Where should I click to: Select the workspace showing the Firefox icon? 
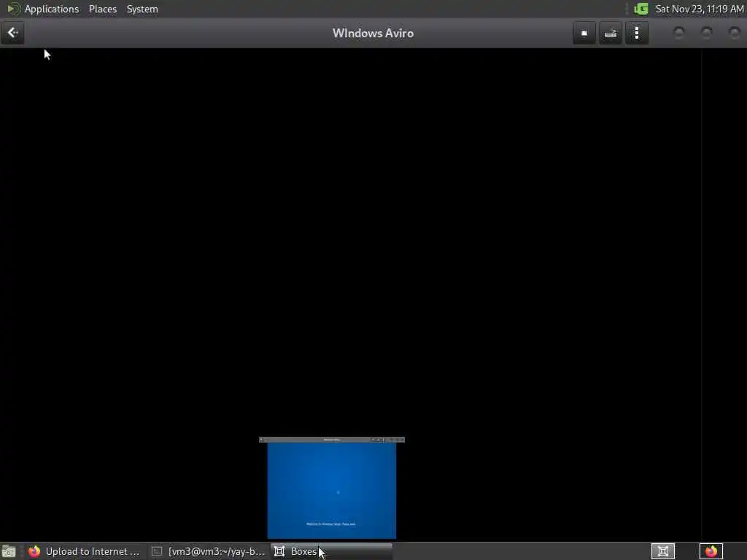[x=711, y=551]
